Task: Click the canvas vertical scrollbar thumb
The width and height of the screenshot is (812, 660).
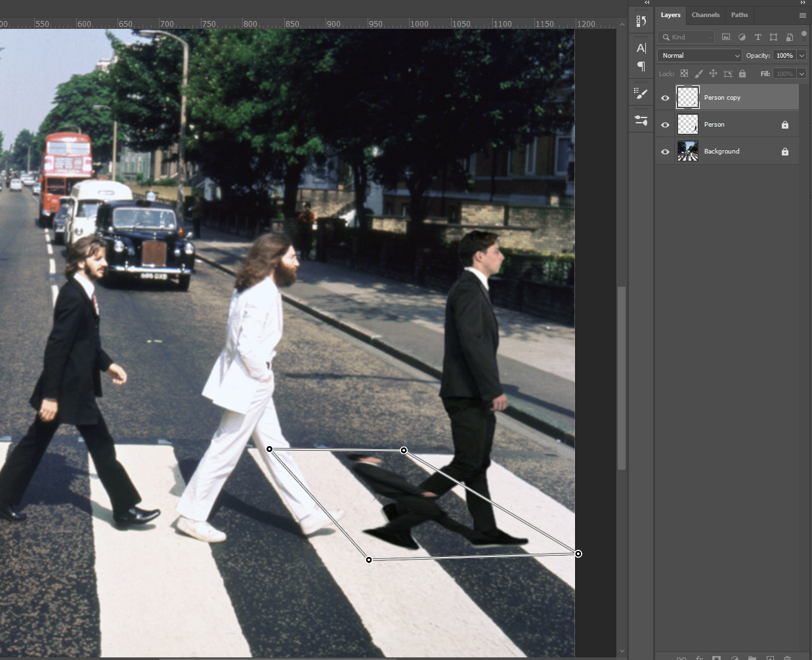Action: [622, 378]
